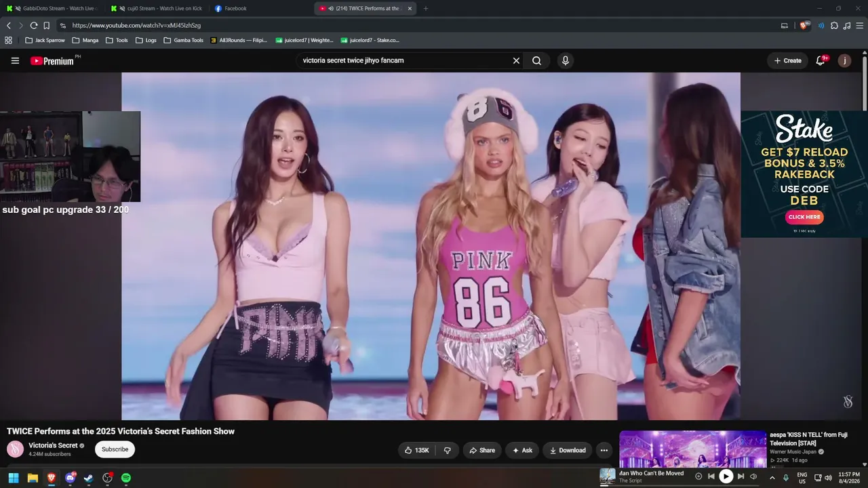
Task: Skip to next track in media widget
Action: pos(741,476)
